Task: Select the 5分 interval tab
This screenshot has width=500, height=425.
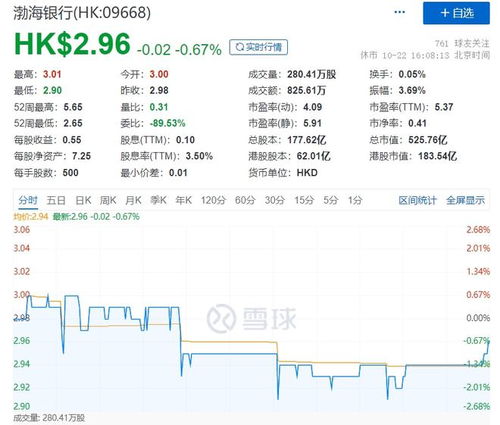Action: coord(331,200)
